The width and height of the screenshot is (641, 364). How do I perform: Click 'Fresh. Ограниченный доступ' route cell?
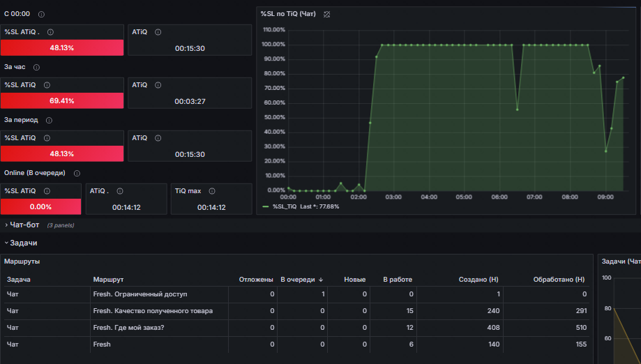point(140,294)
